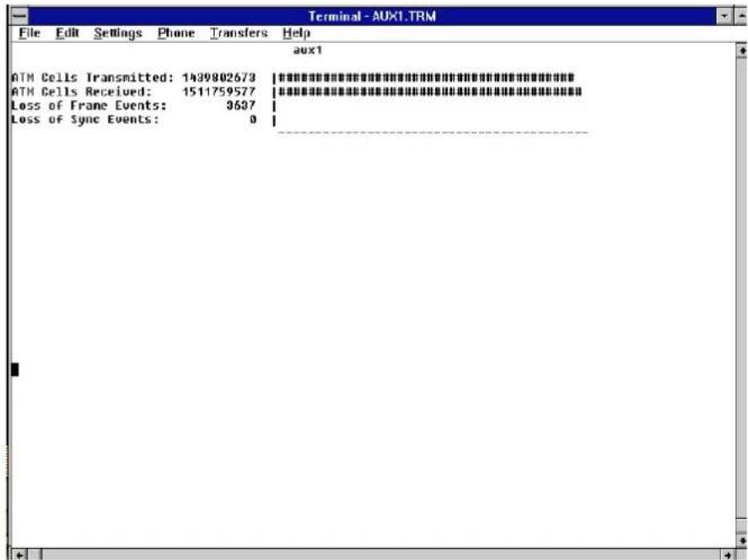Open the Transfers menu

[239, 33]
